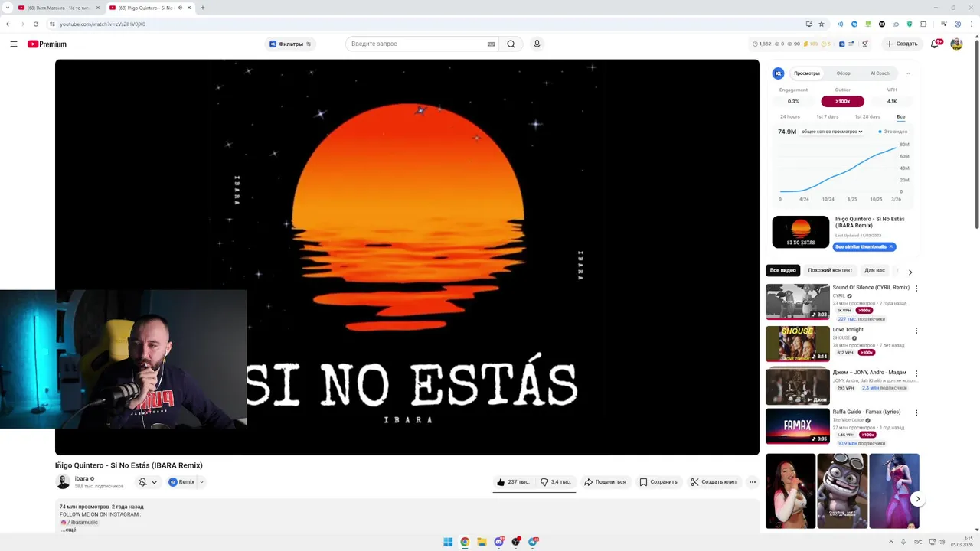
Task: Open the tab search dropdown in Chrome
Action: (8, 8)
